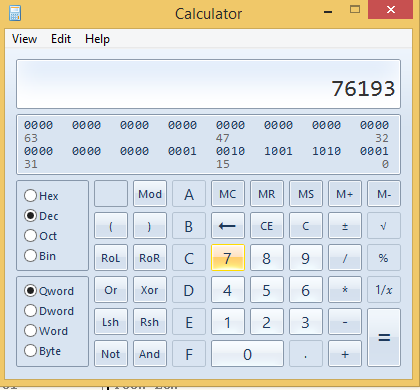The width and height of the screenshot is (420, 390).
Task: Click the Calculator app icon in title bar
Action: coord(15,13)
